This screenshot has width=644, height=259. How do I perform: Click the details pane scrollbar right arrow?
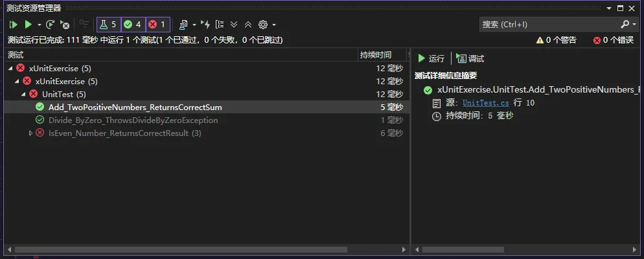636,249
